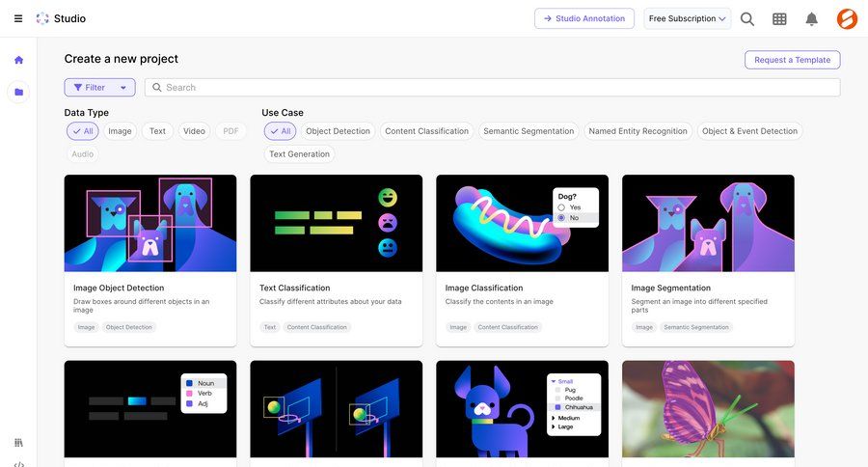
Task: Filter by Text Generation use case
Action: tap(299, 154)
